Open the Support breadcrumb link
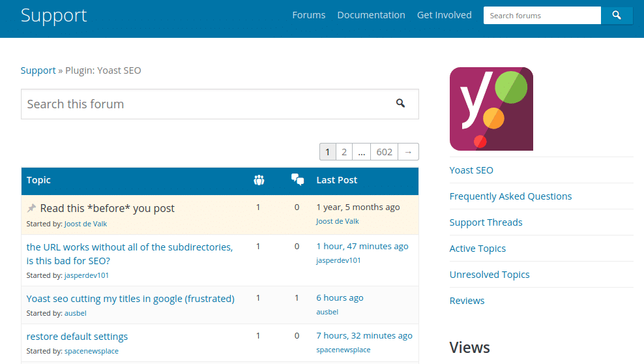This screenshot has height=364, width=644. [x=38, y=70]
